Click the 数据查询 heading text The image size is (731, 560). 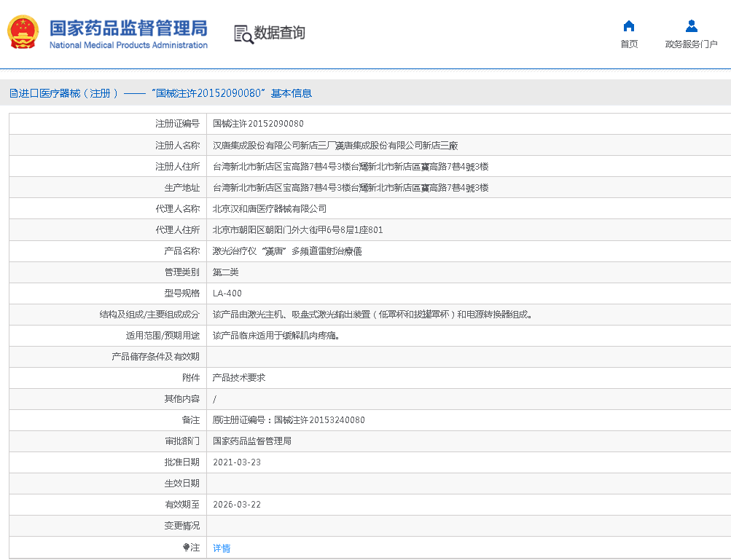click(279, 33)
